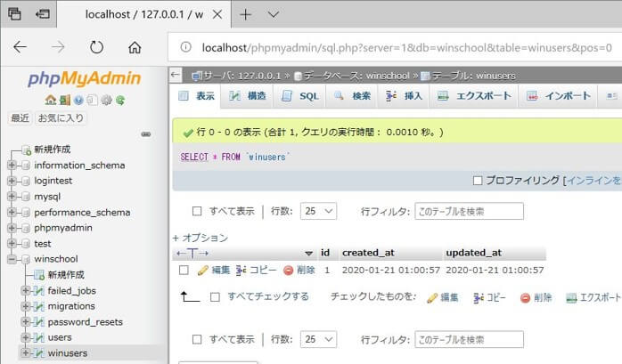The image size is (622, 364).
Task: Click the bottom bulk delete red icon
Action: tap(525, 298)
